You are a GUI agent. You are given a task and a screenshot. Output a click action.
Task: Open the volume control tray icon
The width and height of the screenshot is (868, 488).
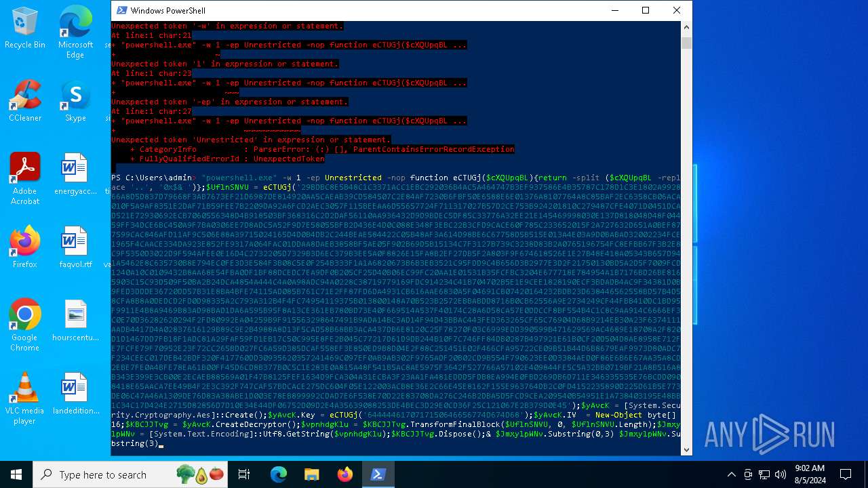click(781, 474)
